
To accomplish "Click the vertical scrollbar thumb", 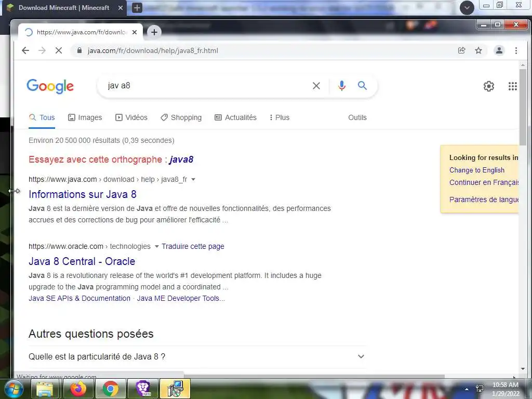I will tap(523, 107).
